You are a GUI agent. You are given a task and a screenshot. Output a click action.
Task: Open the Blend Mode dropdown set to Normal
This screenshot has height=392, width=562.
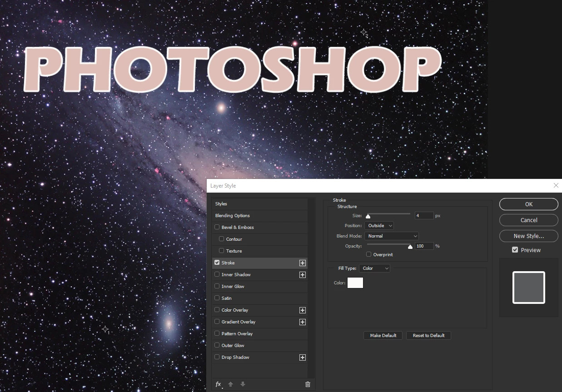click(x=391, y=236)
